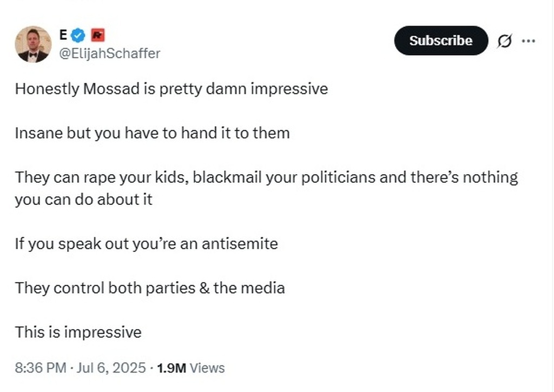Viewport: 554px width, 392px height.
Task: Click the line "Insane but you have to hand it"
Action: coord(152,133)
